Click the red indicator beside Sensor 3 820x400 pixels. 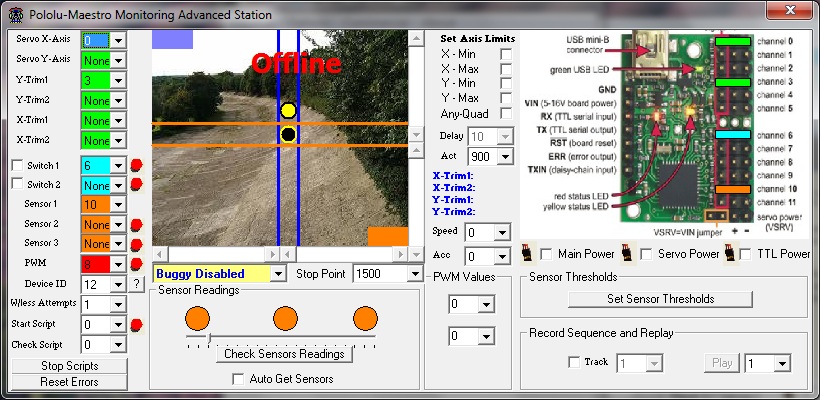click(136, 244)
